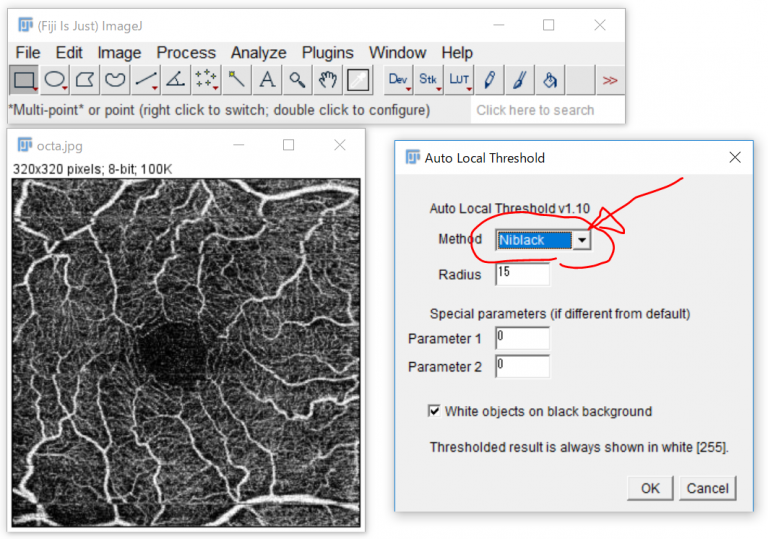
Task: Close the Auto Local Threshold dialog
Action: 735,157
